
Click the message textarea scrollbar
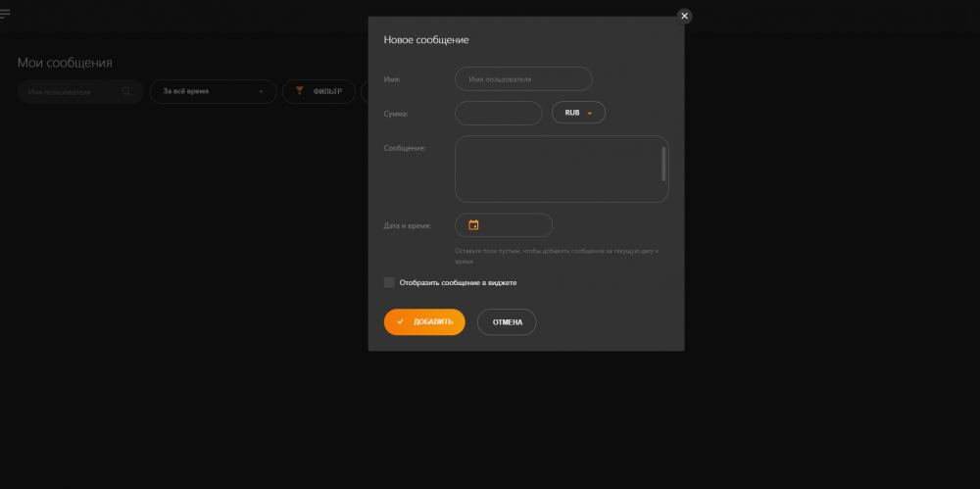(x=663, y=164)
